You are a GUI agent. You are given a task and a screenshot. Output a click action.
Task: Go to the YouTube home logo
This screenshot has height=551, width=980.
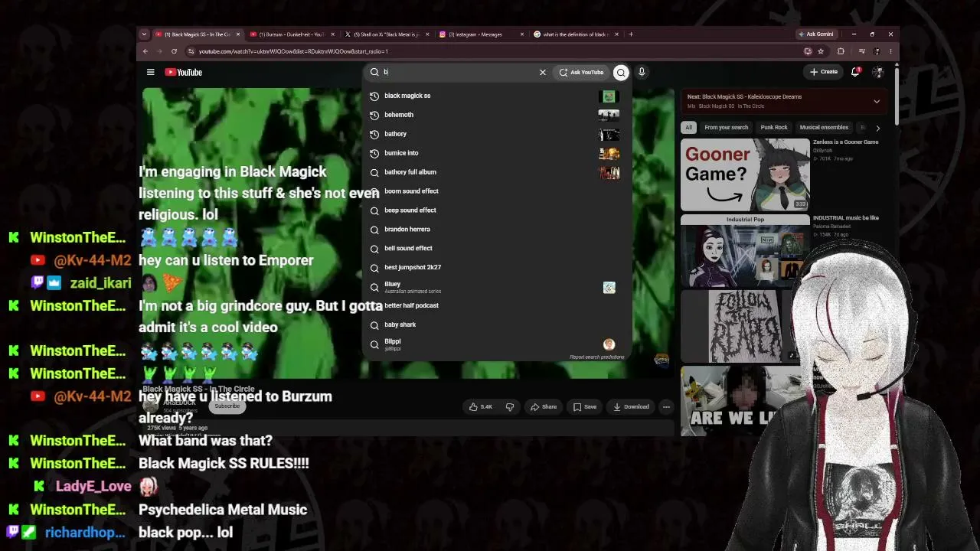pyautogui.click(x=184, y=72)
